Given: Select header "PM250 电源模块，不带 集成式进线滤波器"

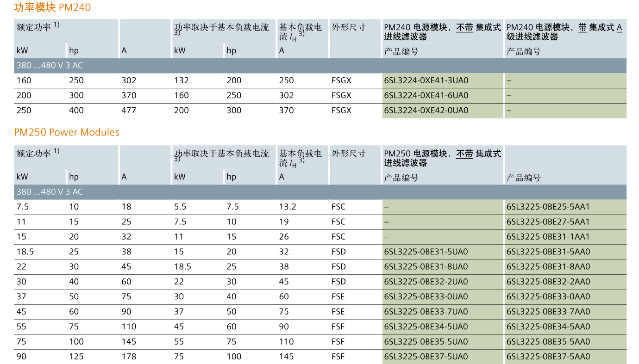Looking at the screenshot, I should [x=443, y=158].
